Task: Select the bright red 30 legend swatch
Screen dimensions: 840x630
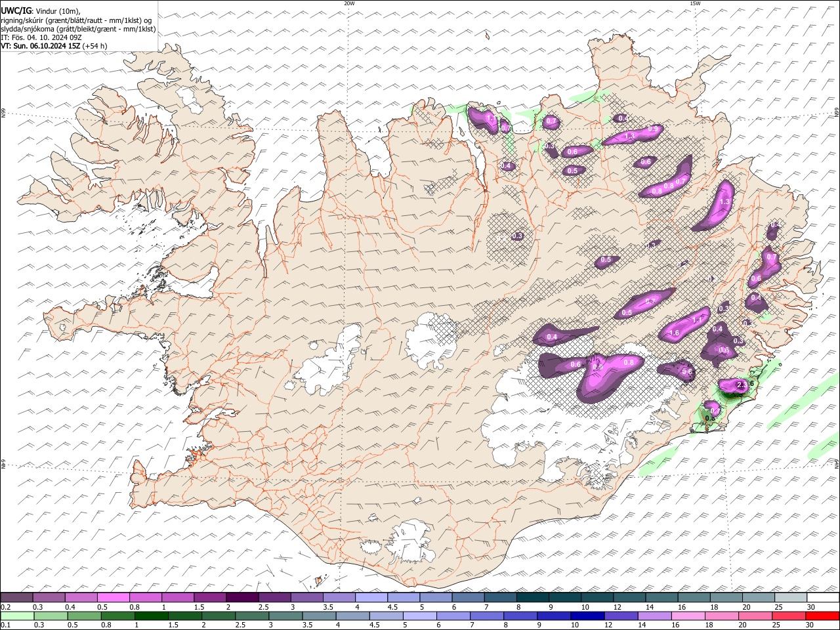Action: 822,616
